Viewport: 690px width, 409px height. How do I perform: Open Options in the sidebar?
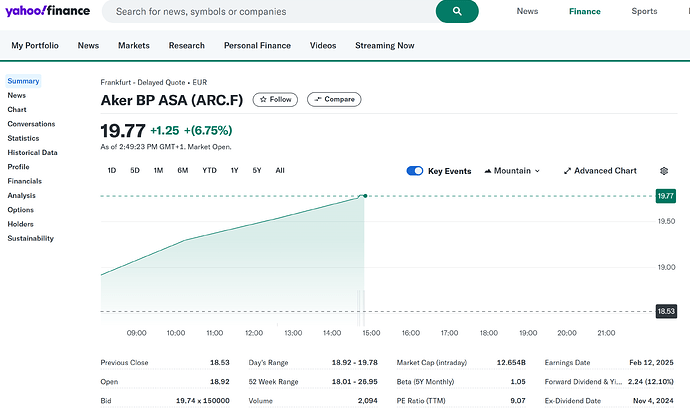click(21, 210)
